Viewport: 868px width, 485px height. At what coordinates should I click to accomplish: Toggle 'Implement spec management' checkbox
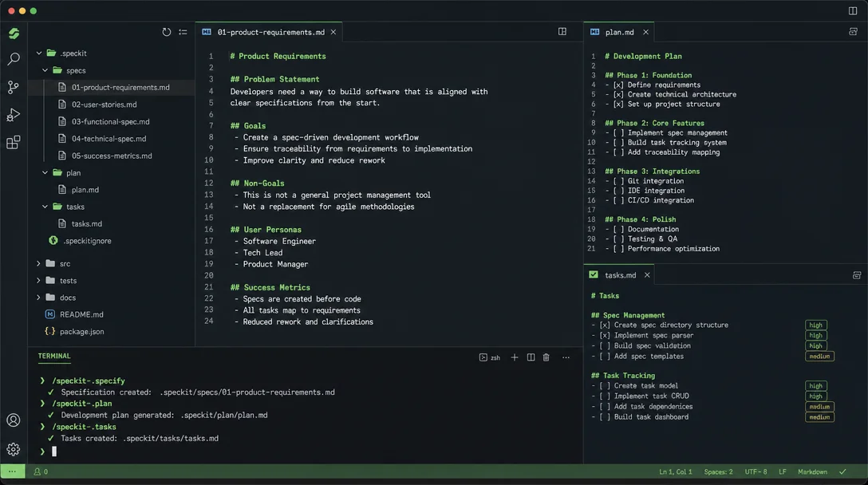click(x=618, y=133)
